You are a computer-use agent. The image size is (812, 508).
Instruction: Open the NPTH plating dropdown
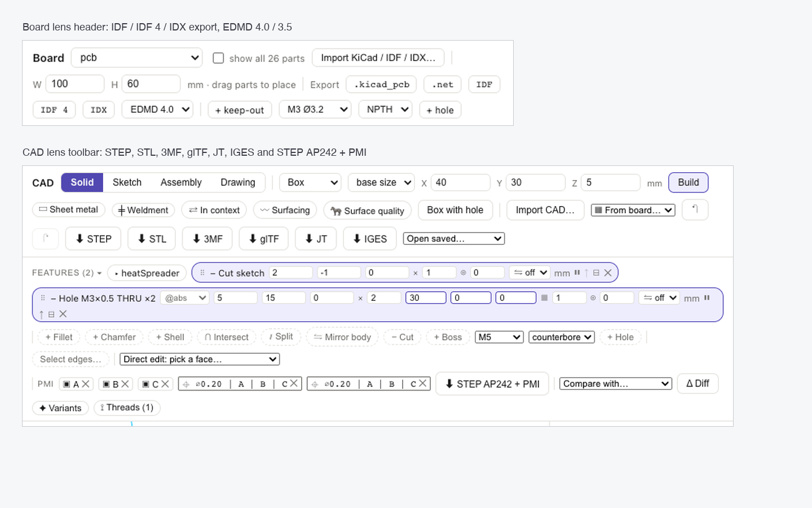385,110
